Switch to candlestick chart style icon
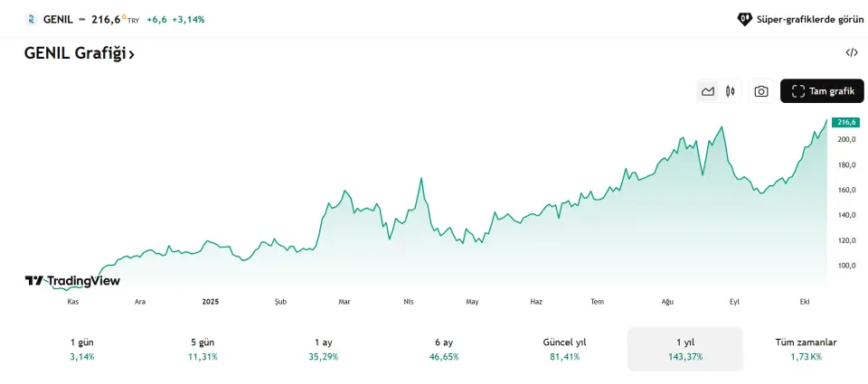The width and height of the screenshot is (868, 384). click(730, 91)
